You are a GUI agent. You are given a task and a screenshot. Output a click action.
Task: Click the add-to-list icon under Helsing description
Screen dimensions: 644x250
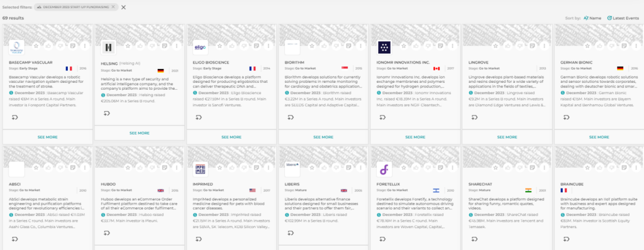(106, 113)
